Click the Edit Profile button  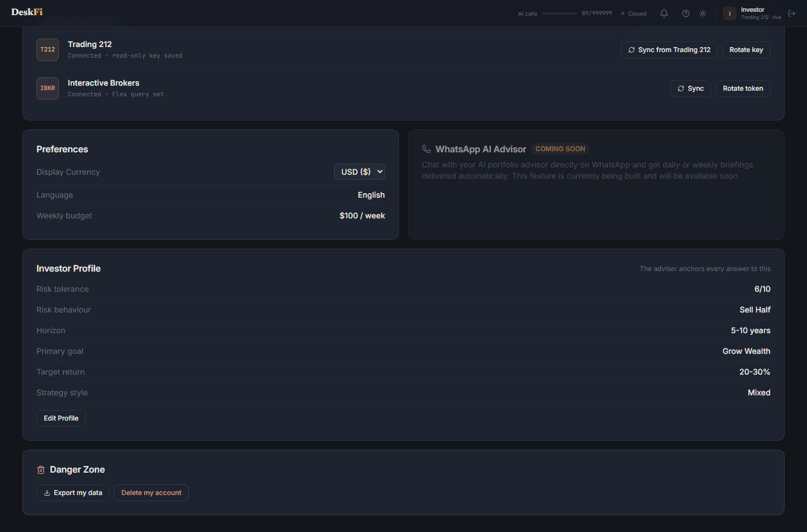pyautogui.click(x=61, y=418)
